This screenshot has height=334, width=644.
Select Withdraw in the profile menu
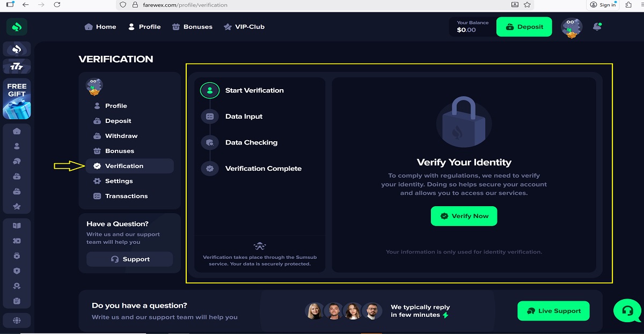[x=121, y=136]
